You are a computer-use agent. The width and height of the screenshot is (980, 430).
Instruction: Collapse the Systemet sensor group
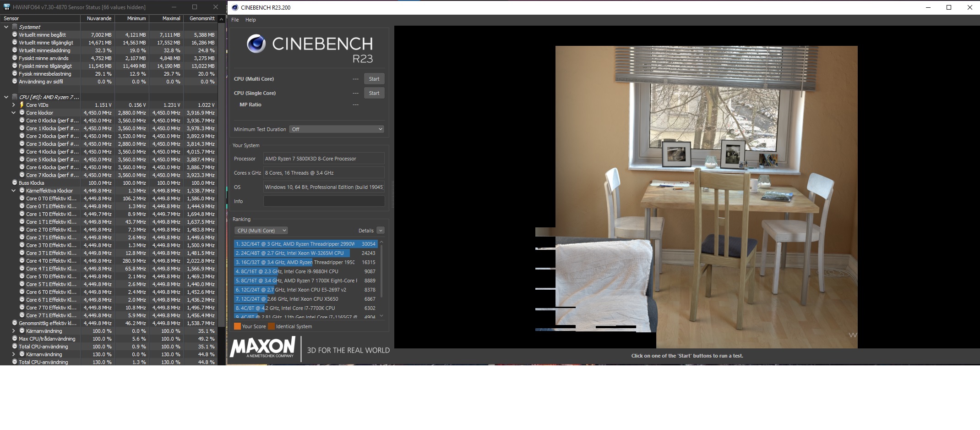[6, 27]
